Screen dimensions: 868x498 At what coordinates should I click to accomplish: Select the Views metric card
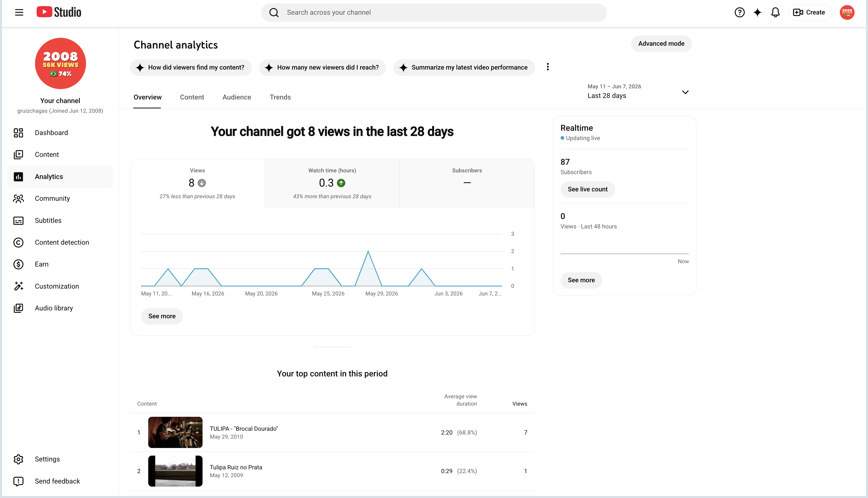(197, 184)
